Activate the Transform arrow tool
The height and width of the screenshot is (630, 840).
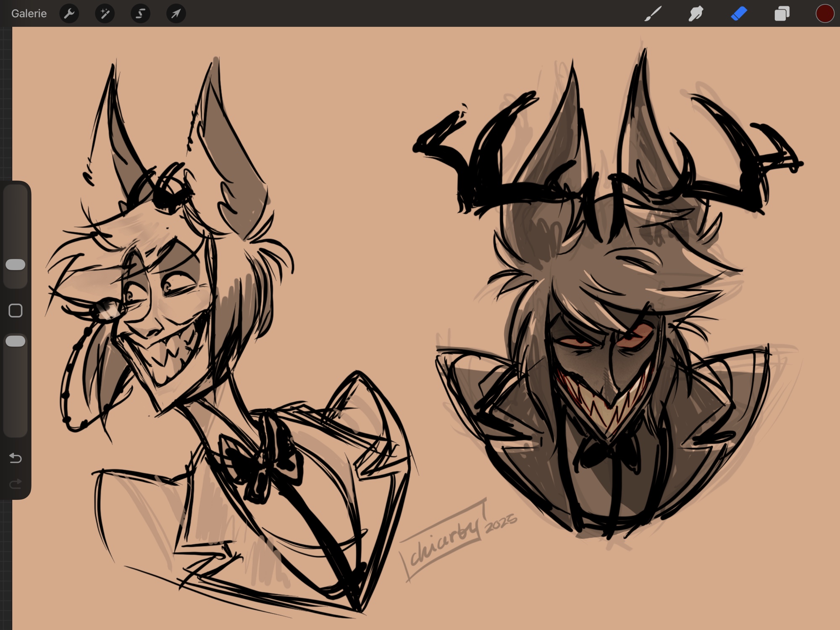pos(176,14)
